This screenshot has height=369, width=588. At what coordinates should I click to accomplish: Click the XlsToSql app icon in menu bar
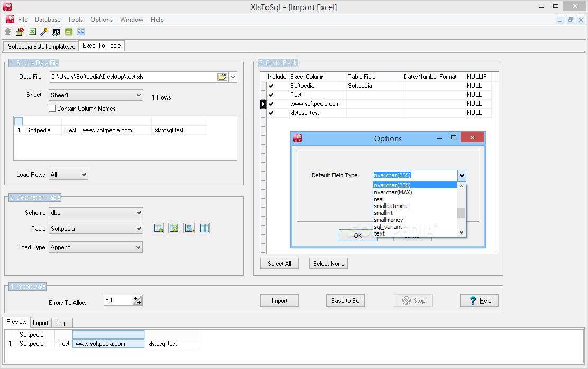click(x=10, y=19)
